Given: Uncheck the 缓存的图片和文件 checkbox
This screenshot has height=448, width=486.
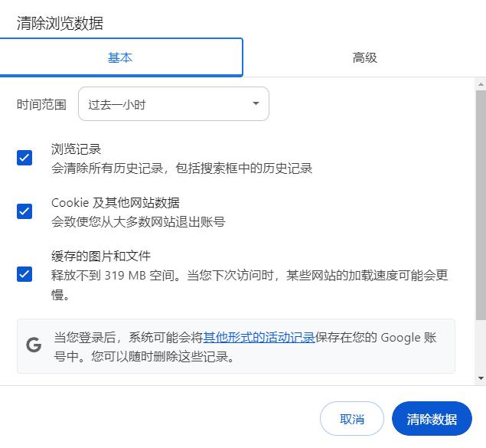Looking at the screenshot, I should (24, 273).
